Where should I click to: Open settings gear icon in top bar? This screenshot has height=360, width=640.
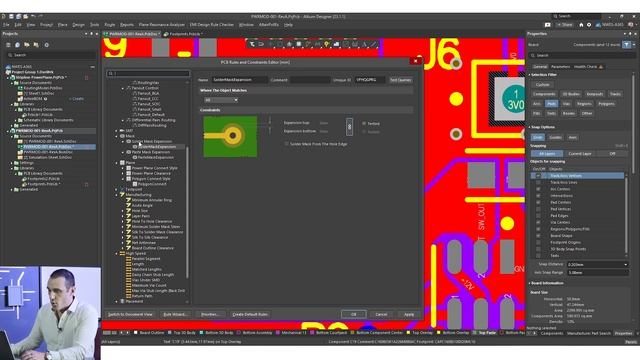(589, 25)
